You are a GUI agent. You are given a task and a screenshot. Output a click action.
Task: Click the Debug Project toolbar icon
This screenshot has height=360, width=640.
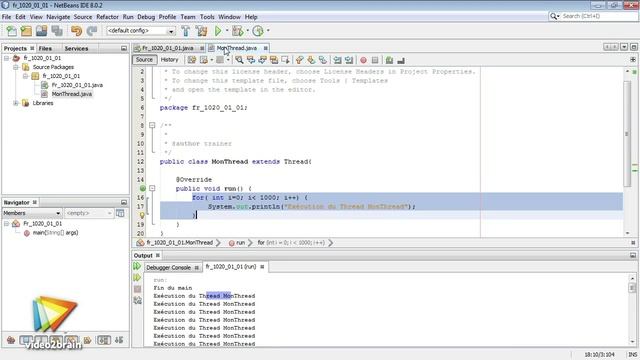[238, 31]
